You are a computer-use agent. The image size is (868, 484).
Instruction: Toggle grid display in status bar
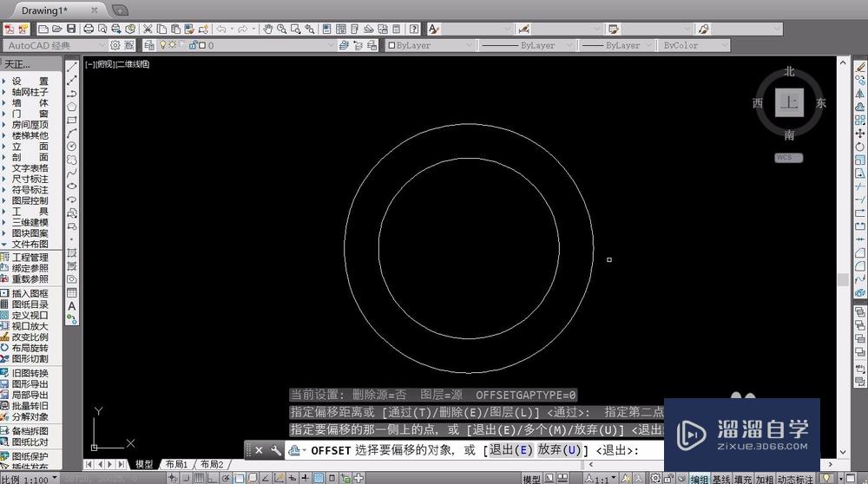tap(199, 479)
